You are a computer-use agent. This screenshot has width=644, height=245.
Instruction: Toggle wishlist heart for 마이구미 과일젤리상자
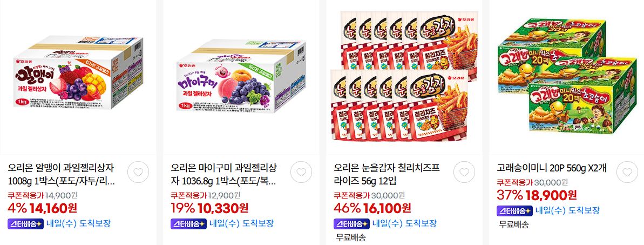pyautogui.click(x=301, y=172)
